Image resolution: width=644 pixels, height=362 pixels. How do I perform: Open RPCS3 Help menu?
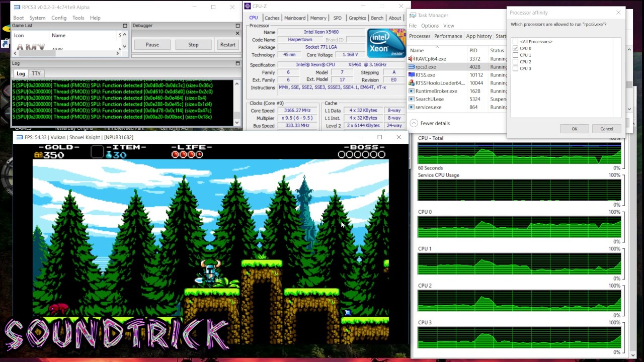point(95,18)
